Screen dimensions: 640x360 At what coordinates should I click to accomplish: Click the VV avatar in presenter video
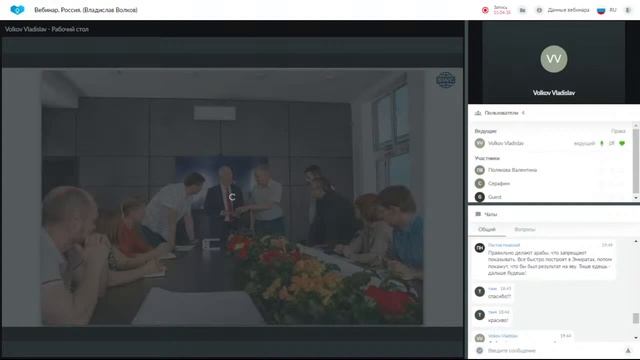point(553,59)
